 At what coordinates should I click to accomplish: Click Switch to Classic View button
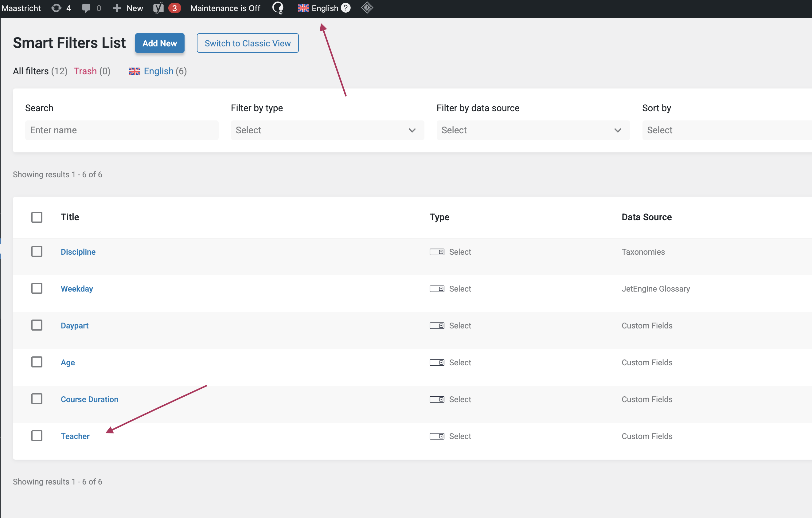point(248,43)
